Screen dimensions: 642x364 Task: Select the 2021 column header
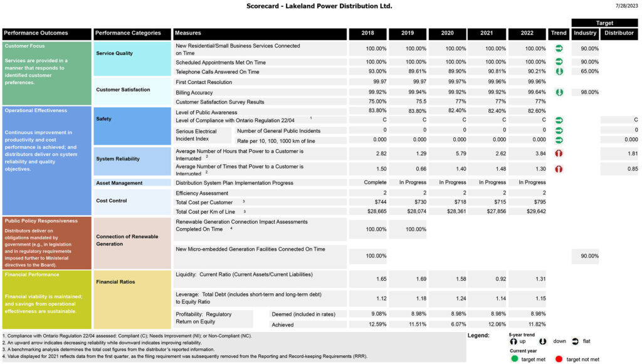pyautogui.click(x=487, y=34)
